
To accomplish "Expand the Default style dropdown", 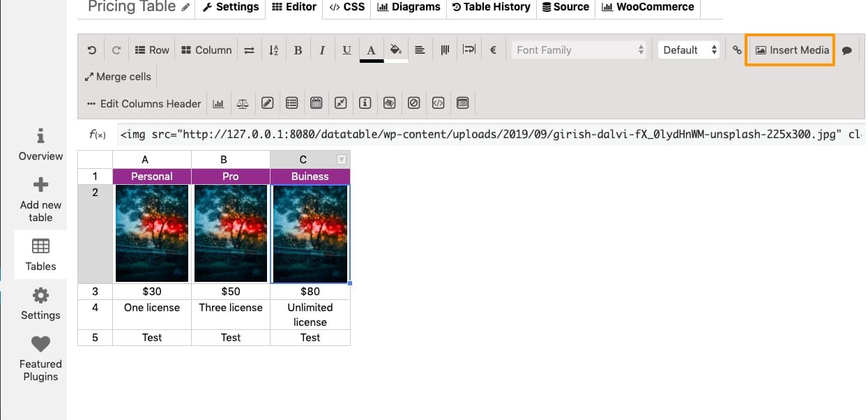I will pos(688,50).
